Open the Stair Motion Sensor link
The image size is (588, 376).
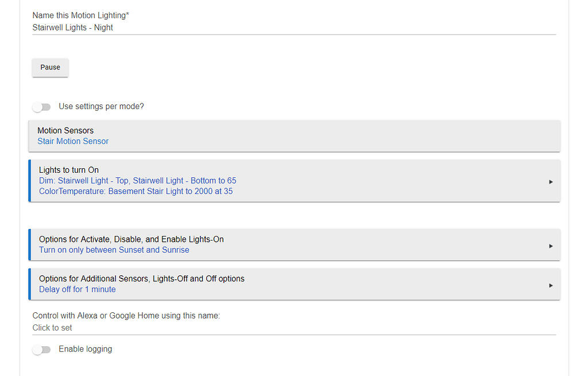(73, 141)
